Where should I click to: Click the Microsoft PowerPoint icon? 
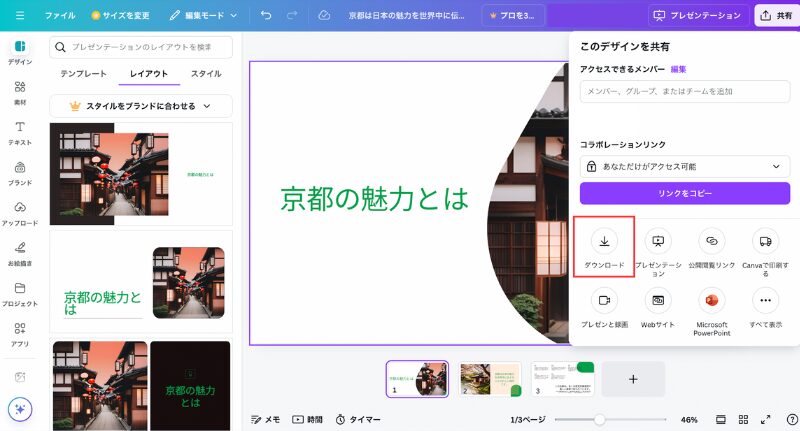[x=712, y=300]
